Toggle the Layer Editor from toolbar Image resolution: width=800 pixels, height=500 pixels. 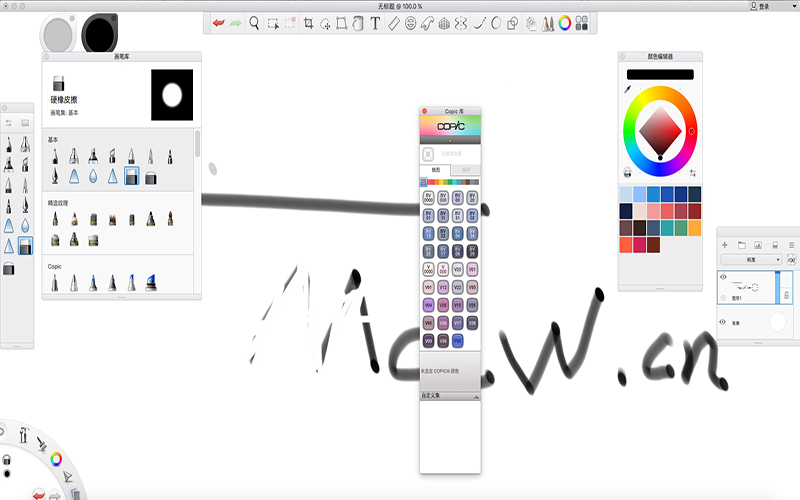pos(531,23)
